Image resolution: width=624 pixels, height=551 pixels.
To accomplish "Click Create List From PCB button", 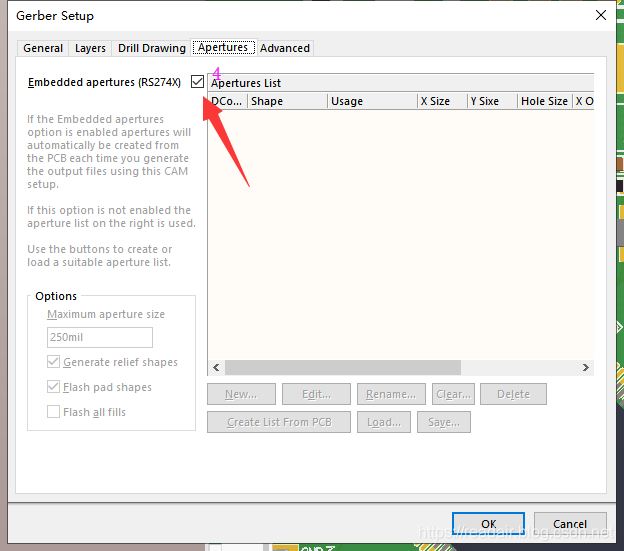I will point(279,422).
